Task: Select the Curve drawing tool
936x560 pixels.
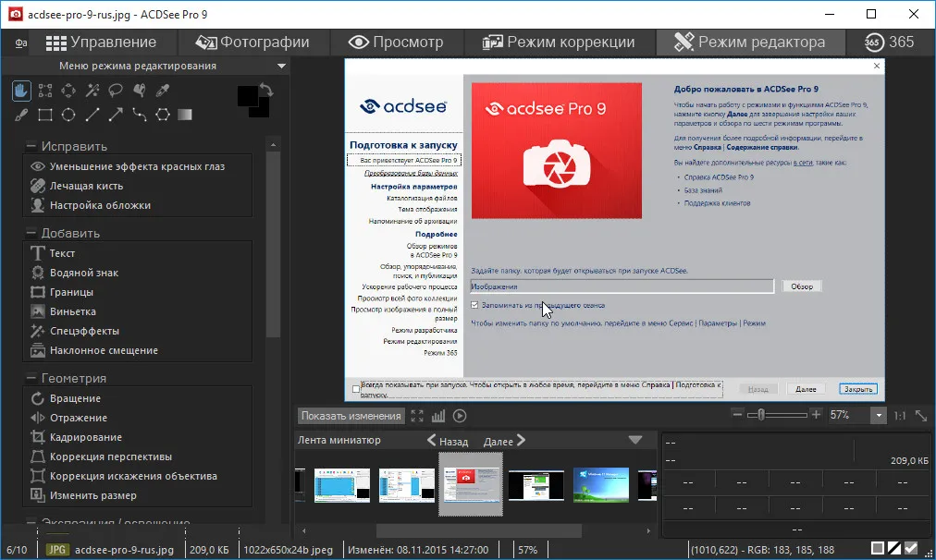Action: click(x=139, y=115)
